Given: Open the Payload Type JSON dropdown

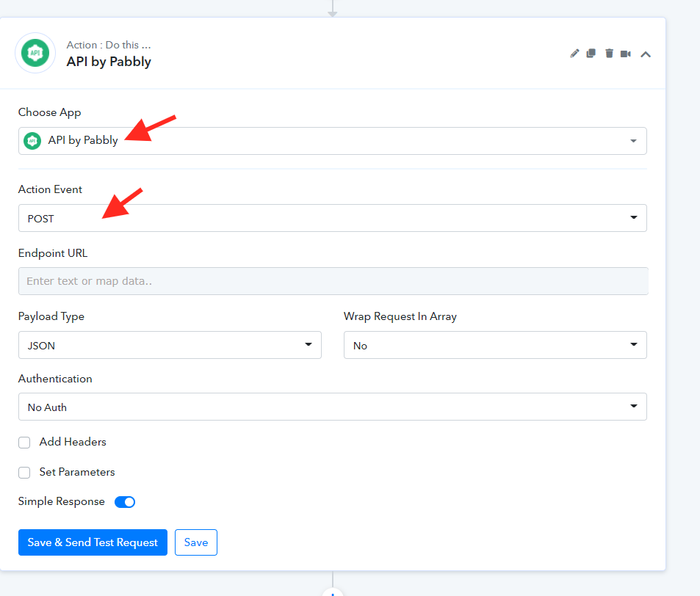Looking at the screenshot, I should click(170, 345).
